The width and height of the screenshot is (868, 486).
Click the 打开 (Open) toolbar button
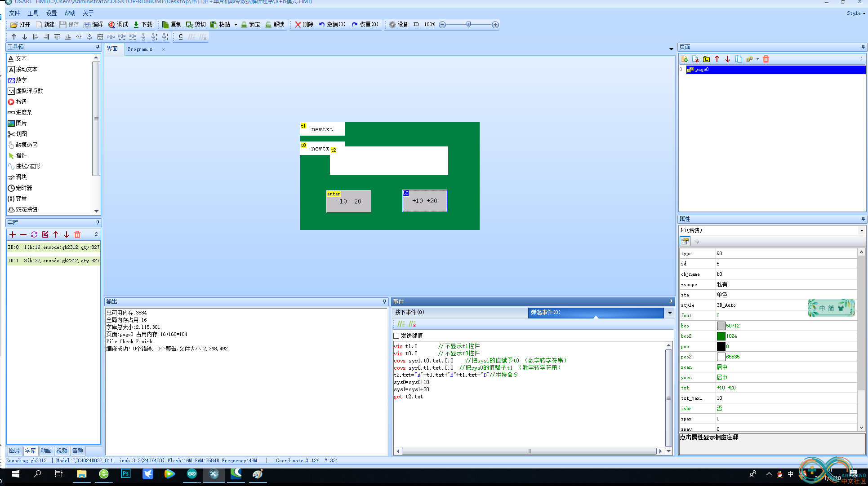tap(20, 25)
